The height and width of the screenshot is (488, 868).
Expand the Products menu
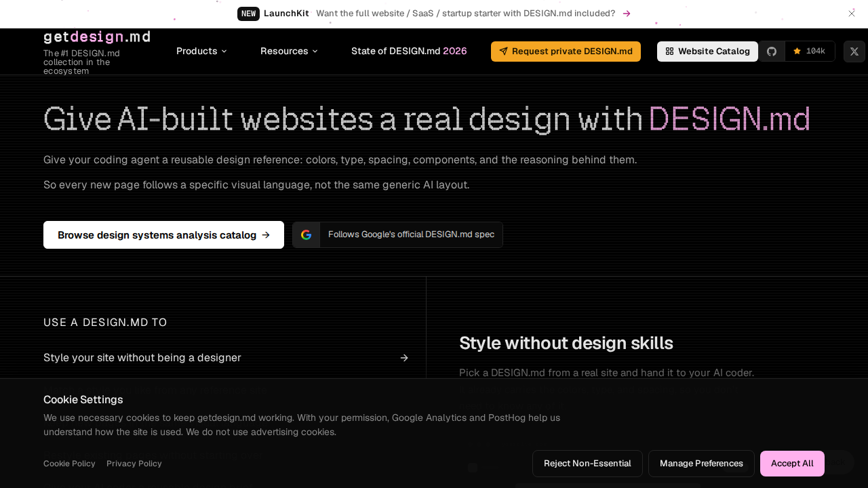click(201, 52)
